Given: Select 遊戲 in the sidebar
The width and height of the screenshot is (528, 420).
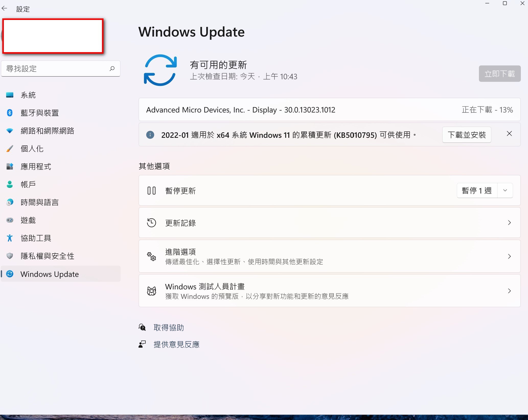Looking at the screenshot, I should pos(61,220).
